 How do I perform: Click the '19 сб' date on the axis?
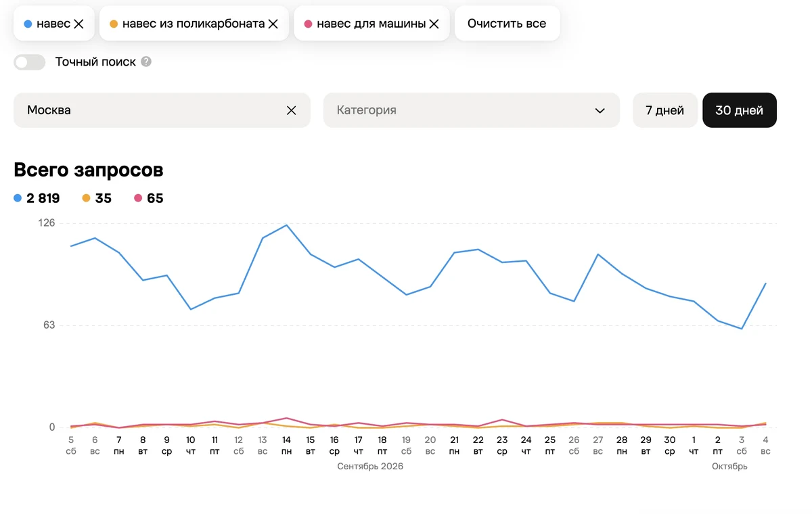point(406,445)
